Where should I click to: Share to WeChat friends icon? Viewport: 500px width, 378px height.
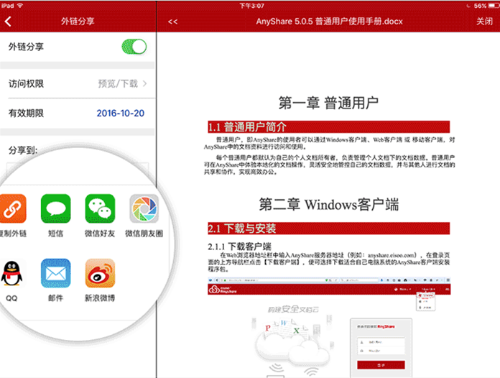click(100, 209)
